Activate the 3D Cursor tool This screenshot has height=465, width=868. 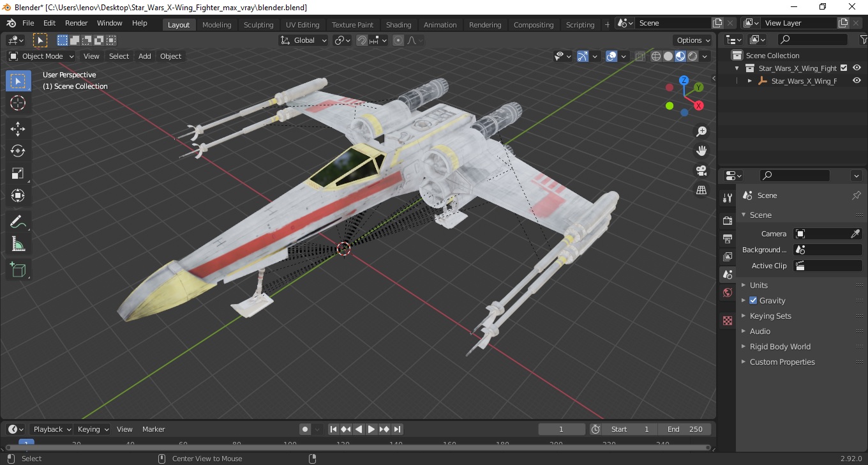pos(18,103)
